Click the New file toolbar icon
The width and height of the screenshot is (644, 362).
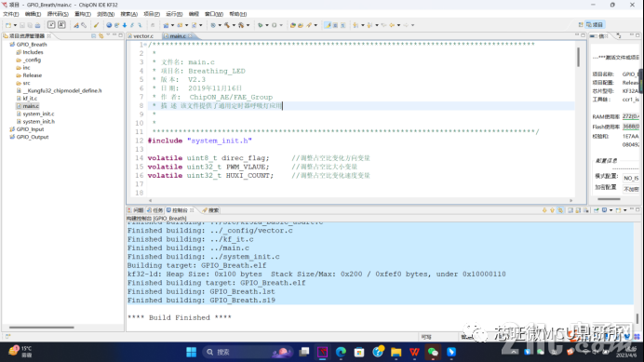point(8,25)
